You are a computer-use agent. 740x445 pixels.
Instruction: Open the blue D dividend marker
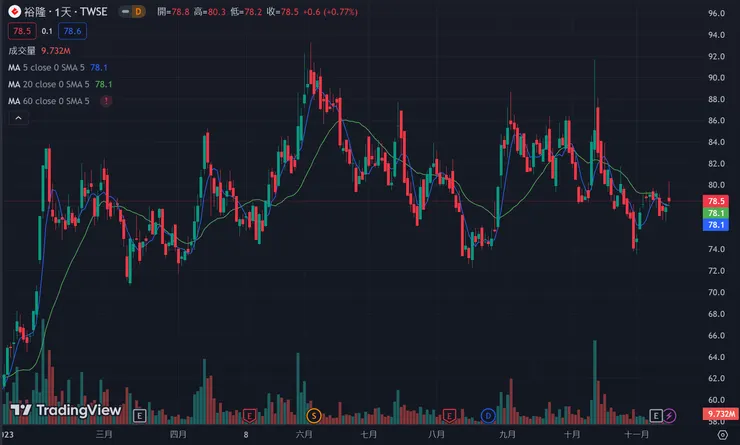[x=488, y=416]
